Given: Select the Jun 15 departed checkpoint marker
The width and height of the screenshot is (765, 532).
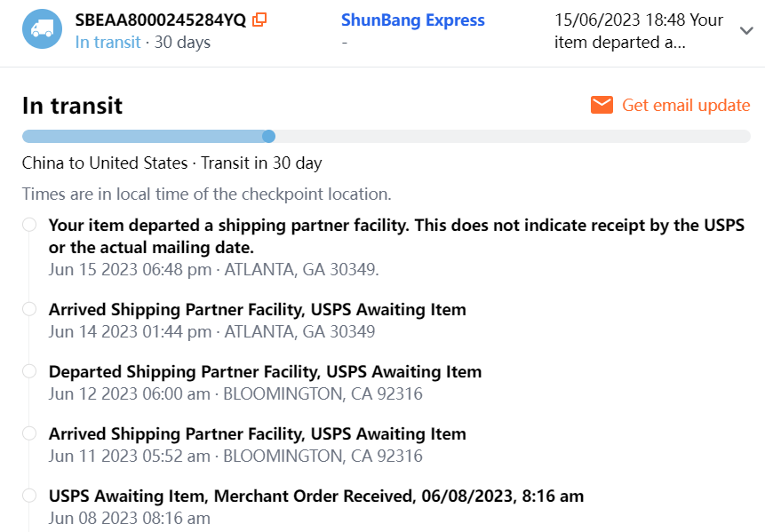Looking at the screenshot, I should [29, 225].
